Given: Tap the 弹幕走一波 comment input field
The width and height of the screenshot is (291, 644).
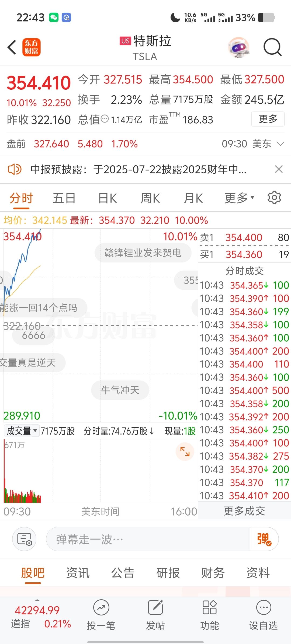Looking at the screenshot, I should [148, 539].
